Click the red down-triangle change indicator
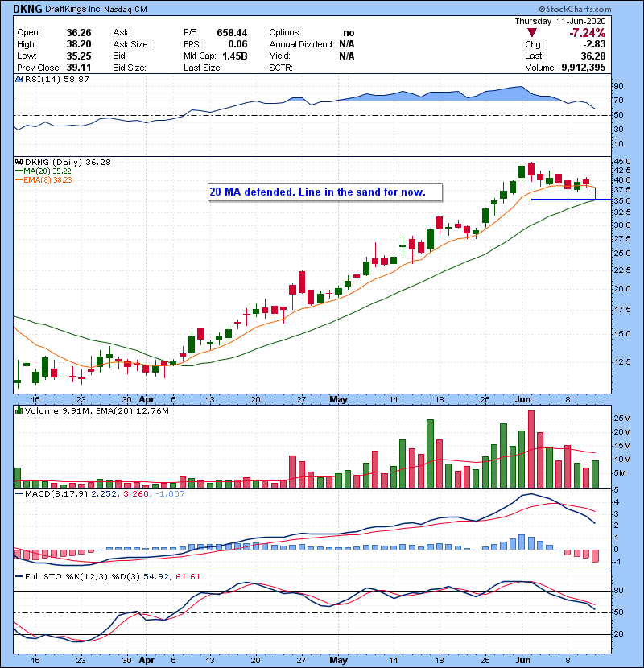 click(x=531, y=33)
